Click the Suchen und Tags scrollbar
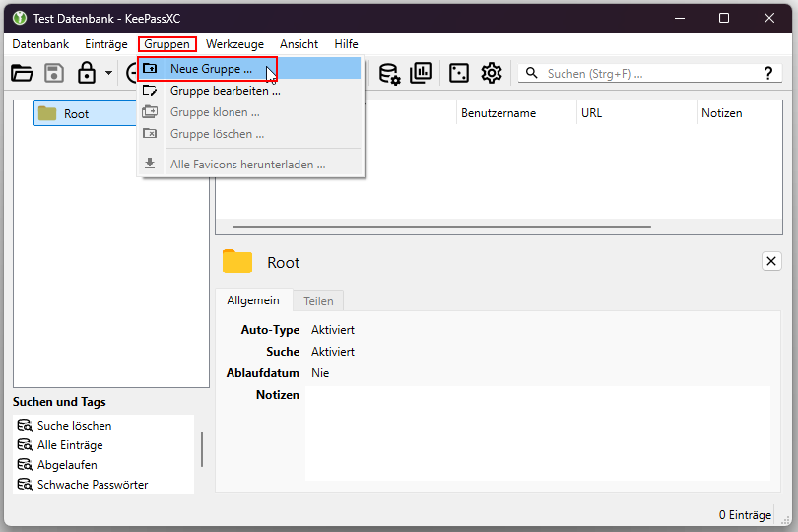This screenshot has width=798, height=532. tap(202, 449)
